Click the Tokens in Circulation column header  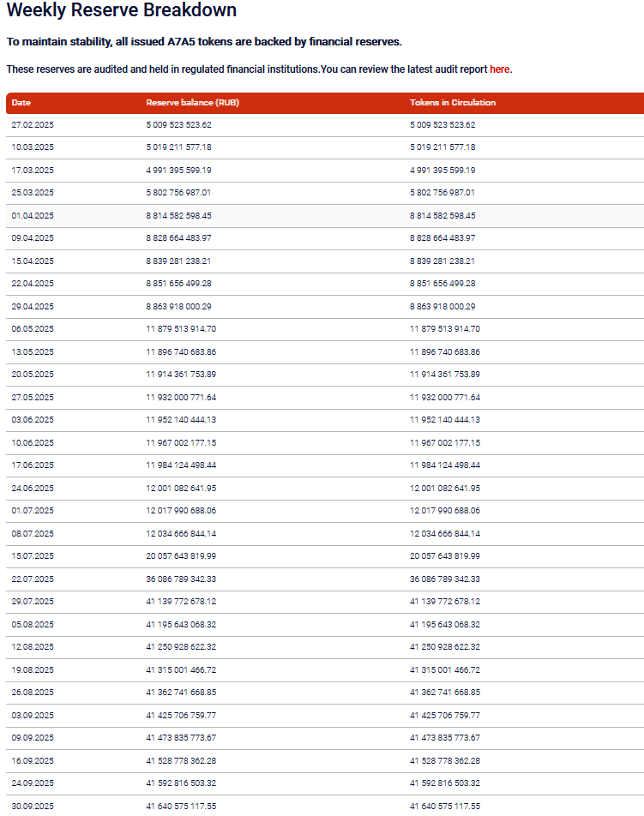pyautogui.click(x=453, y=103)
